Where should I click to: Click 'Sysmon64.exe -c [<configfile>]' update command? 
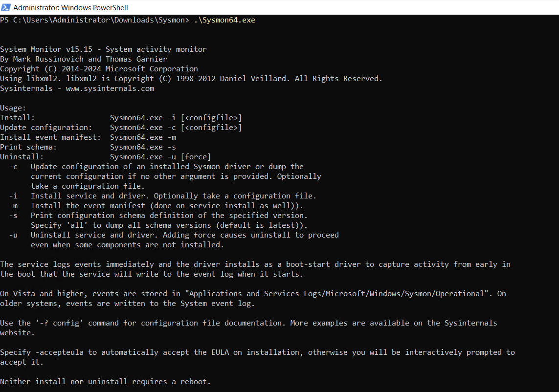[176, 128]
